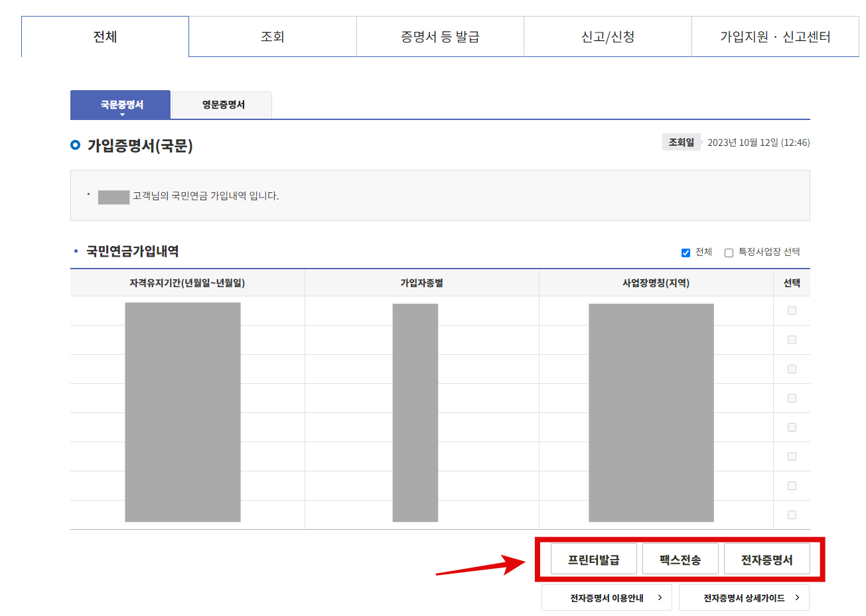The image size is (866, 616).
Task: Uncheck the 전체 checkbox
Action: tap(686, 252)
